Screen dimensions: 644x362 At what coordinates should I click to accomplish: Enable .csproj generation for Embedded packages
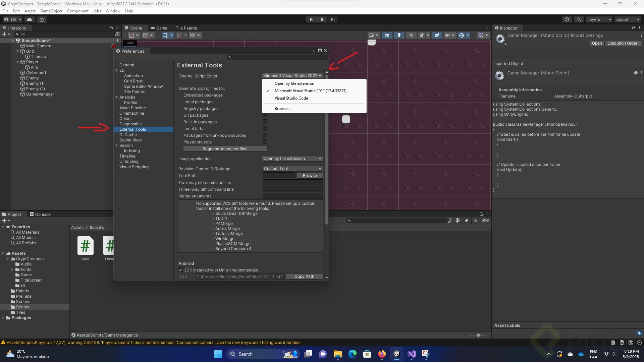pos(265,95)
